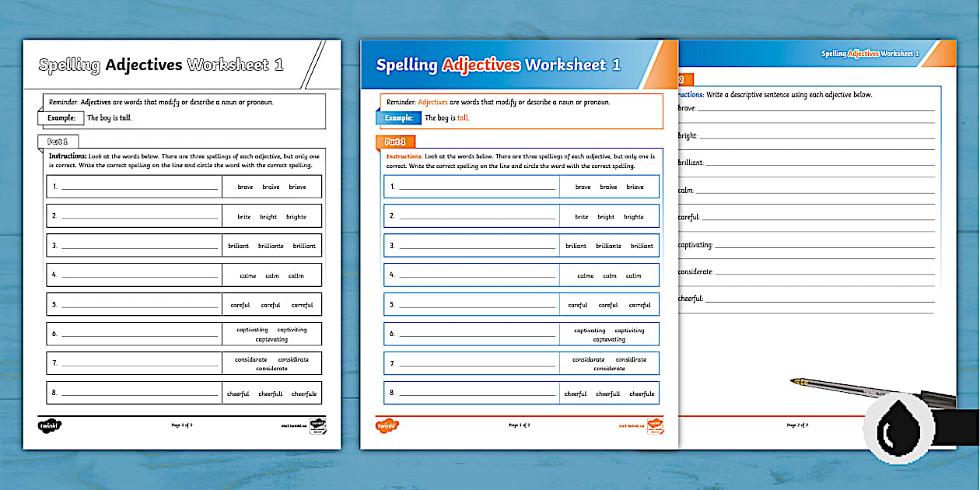Click the 'Page 1 of 2' footer label
Screen dimensions: 980x490
click(520, 425)
